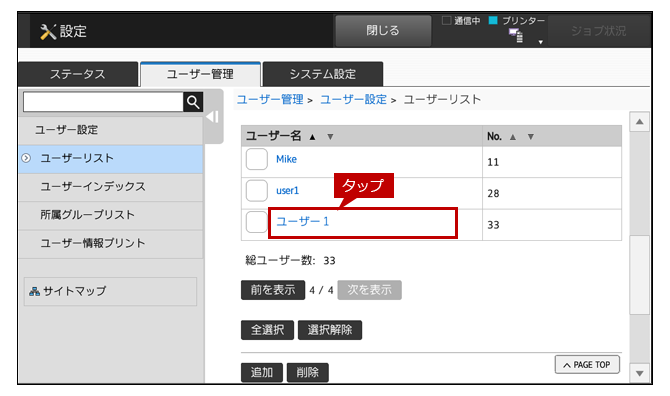Select the ユーザー管理 tab
This screenshot has width=670, height=396.
pos(200,74)
